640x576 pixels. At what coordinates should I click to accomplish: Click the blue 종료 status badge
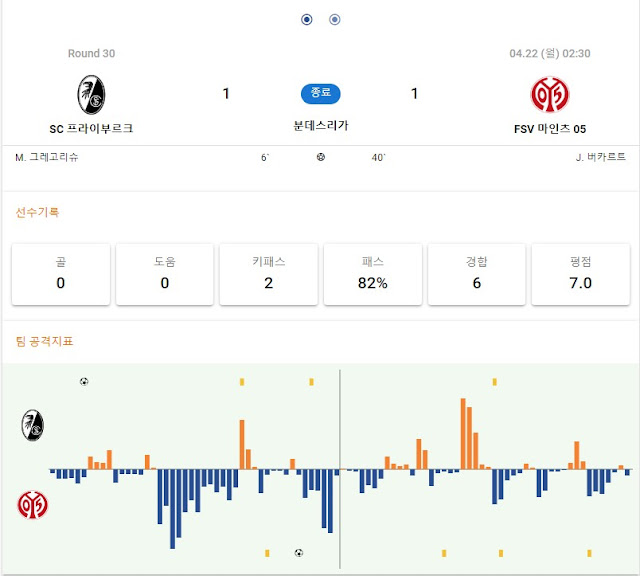click(321, 93)
